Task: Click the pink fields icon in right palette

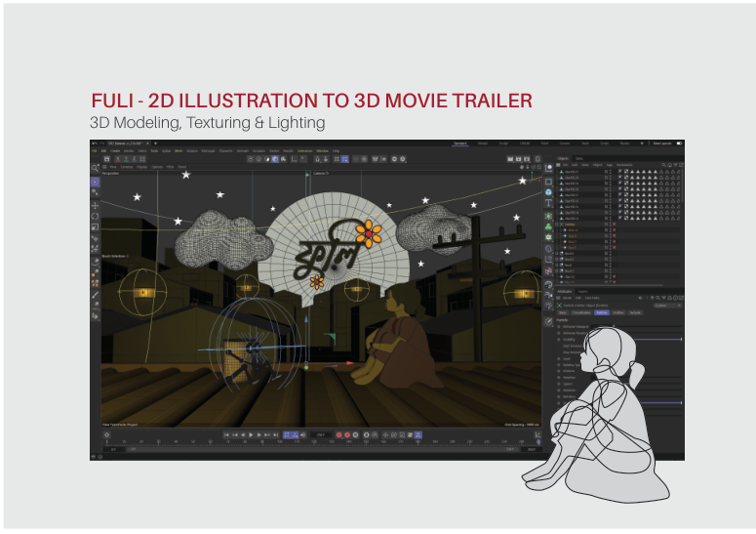Action: [548, 271]
